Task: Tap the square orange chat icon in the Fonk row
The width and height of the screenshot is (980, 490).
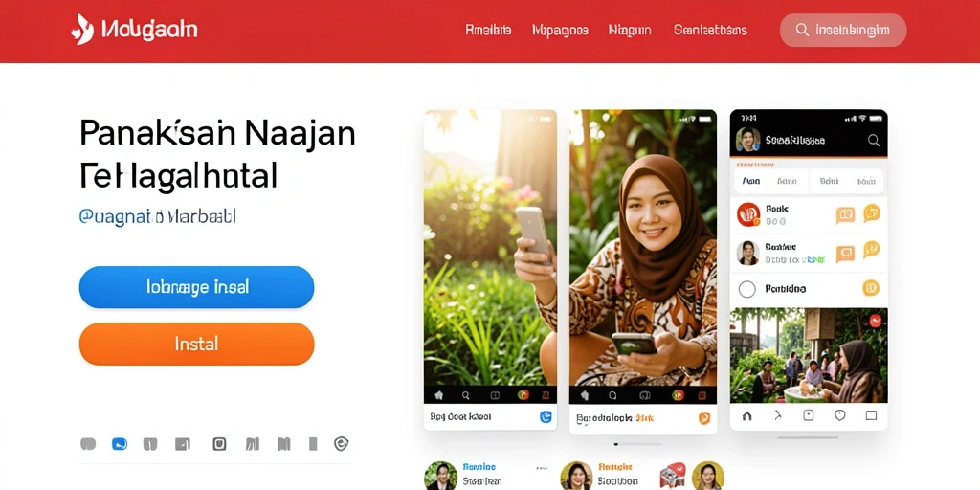Action: tap(845, 215)
